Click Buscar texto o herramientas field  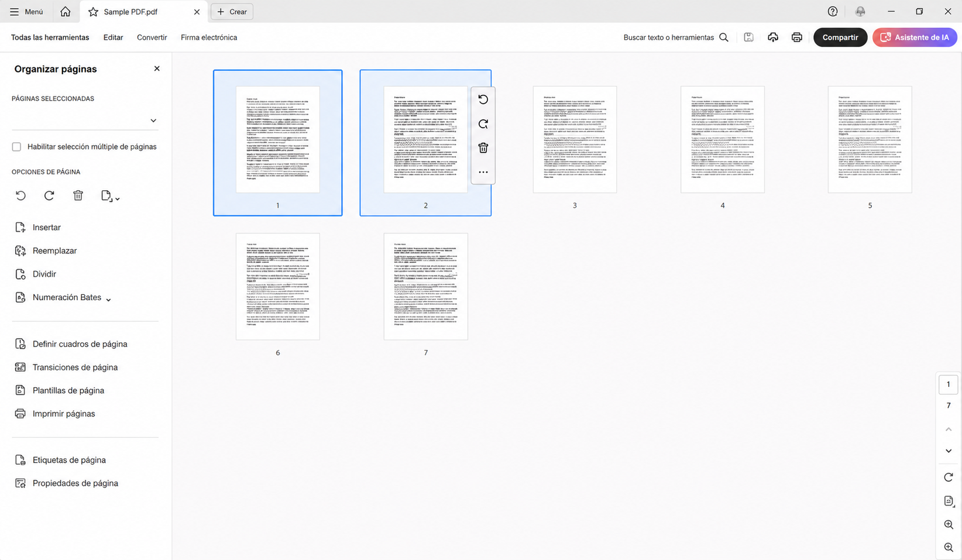(x=668, y=37)
